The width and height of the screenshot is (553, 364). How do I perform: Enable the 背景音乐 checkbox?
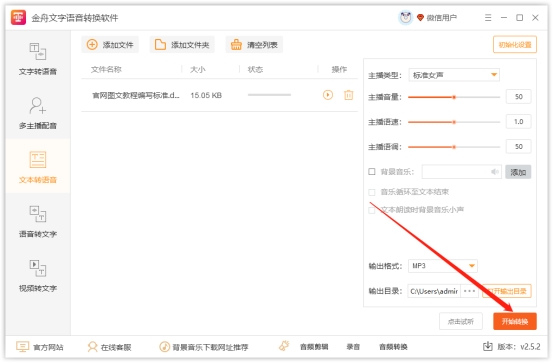click(372, 172)
